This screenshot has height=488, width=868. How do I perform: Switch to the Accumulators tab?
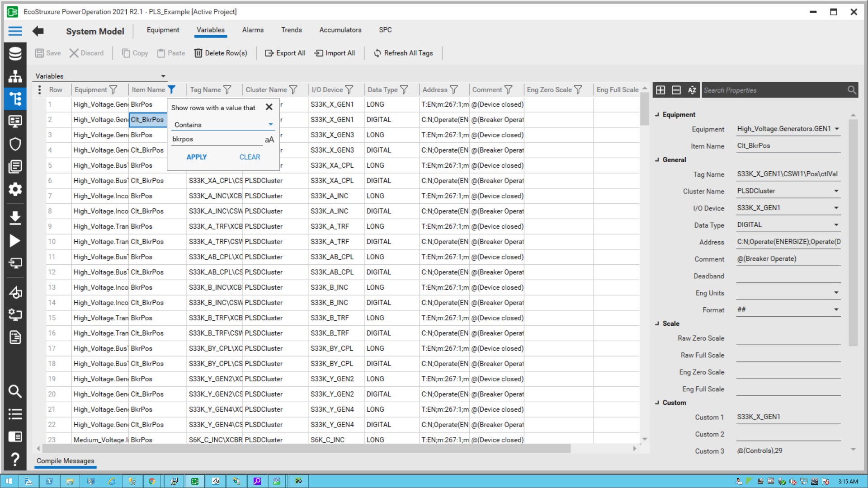click(340, 30)
